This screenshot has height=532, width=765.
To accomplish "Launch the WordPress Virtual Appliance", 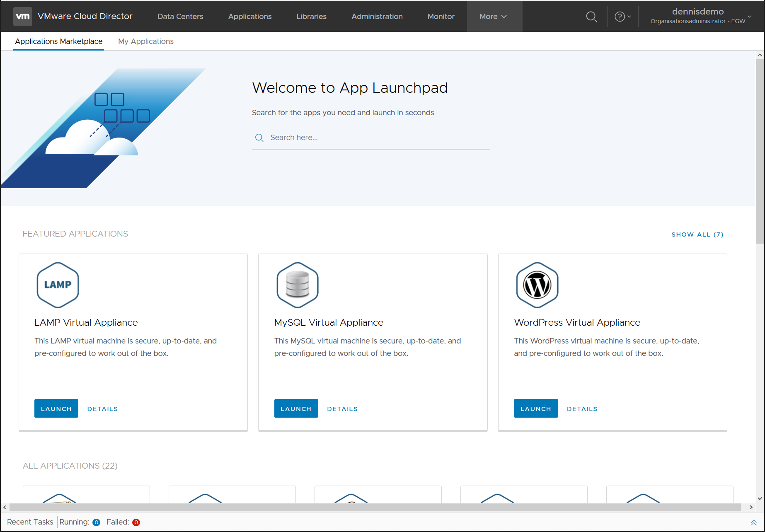I will pos(536,409).
